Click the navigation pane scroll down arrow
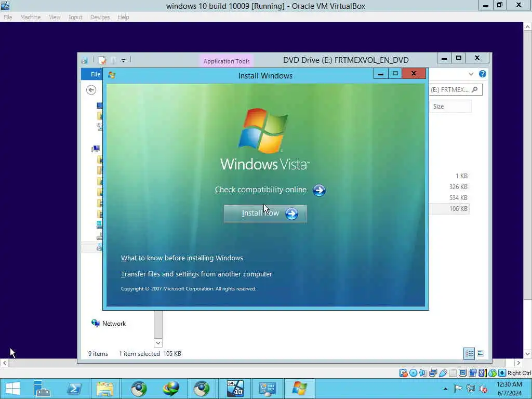This screenshot has height=399, width=532. (x=158, y=343)
